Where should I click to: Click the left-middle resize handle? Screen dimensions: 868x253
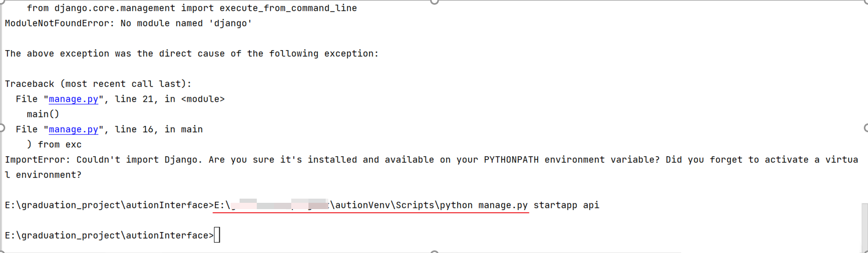click(x=2, y=128)
